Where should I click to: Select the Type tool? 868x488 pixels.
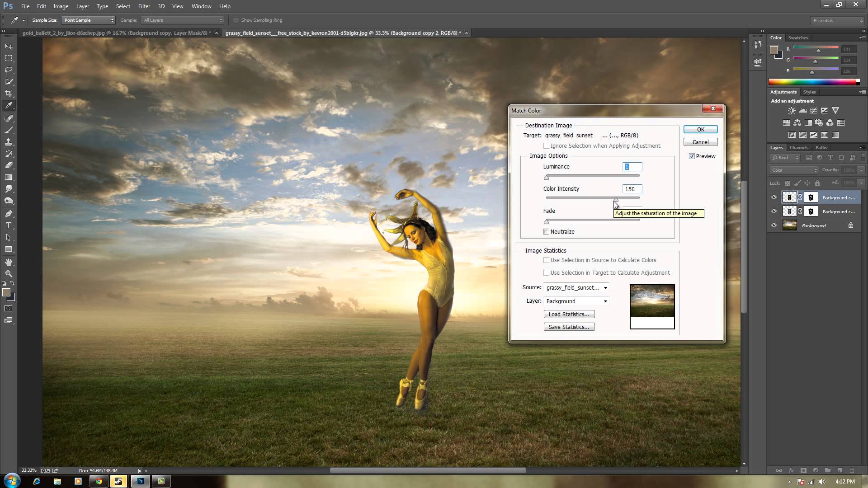click(x=9, y=225)
